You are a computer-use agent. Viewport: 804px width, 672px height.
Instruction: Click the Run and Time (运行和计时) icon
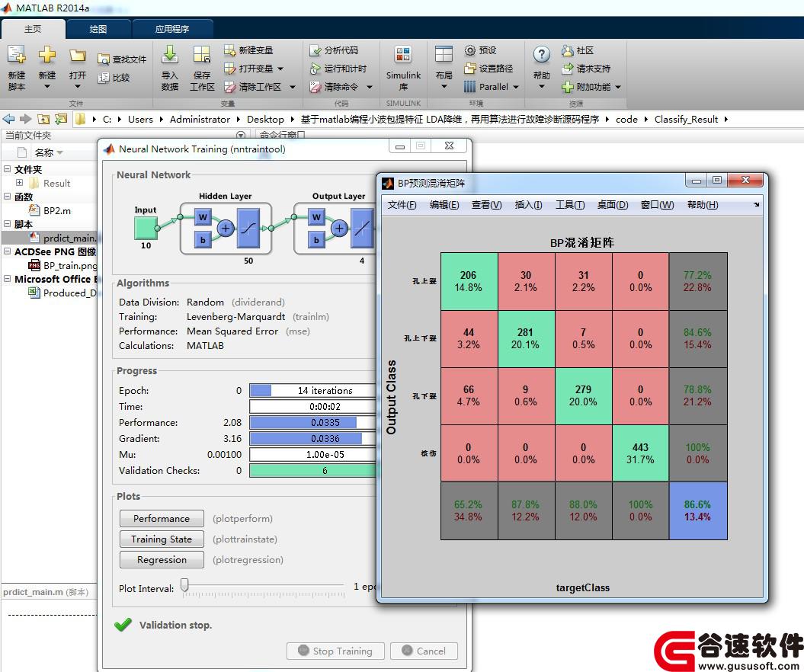(x=315, y=68)
